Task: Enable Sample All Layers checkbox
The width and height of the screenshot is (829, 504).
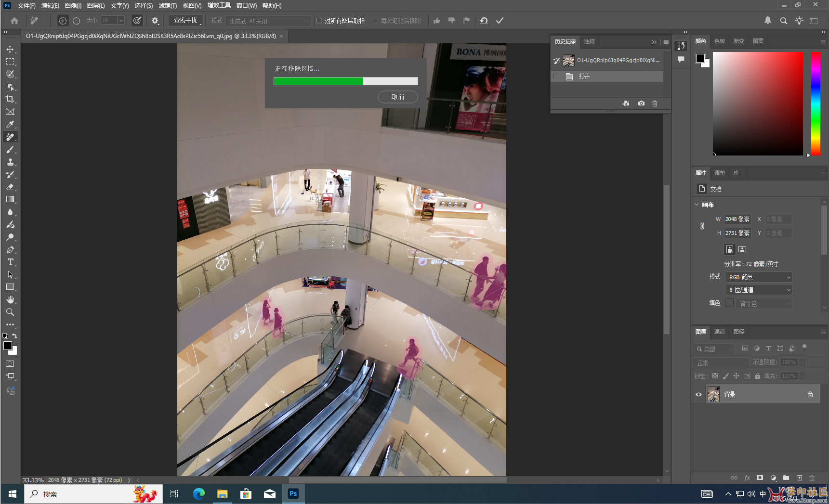Action: 319,21
